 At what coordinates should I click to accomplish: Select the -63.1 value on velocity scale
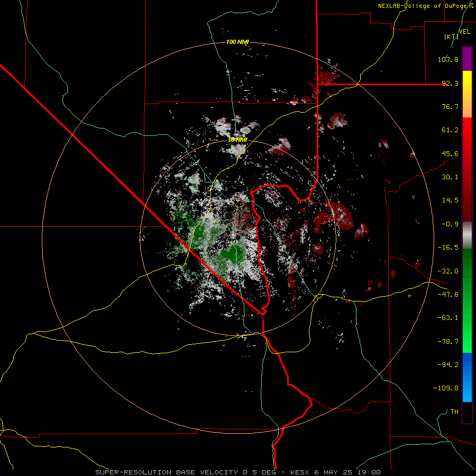448,318
